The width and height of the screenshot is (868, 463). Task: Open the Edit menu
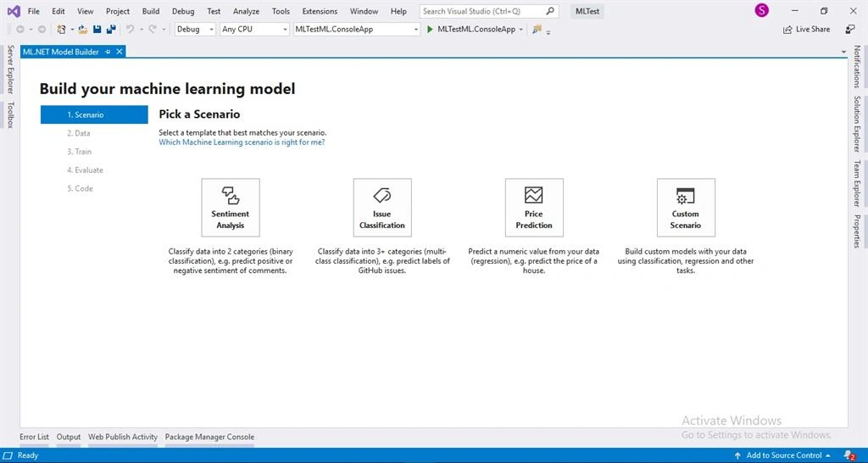tap(58, 11)
